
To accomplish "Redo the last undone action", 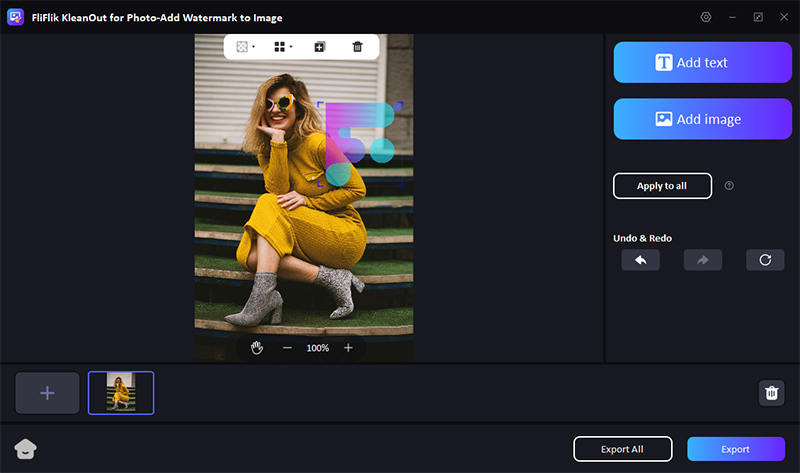I will click(x=702, y=260).
